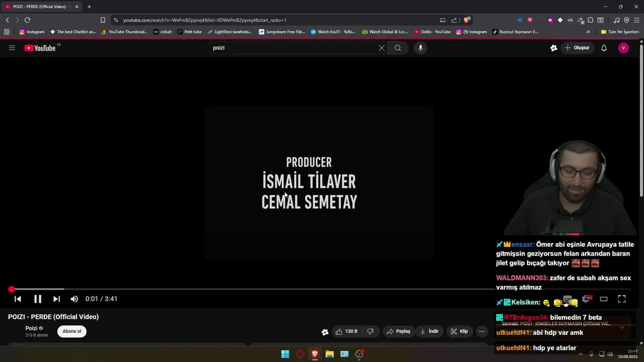This screenshot has width=644, height=362.
Task: Skip to the next video
Action: click(56, 299)
